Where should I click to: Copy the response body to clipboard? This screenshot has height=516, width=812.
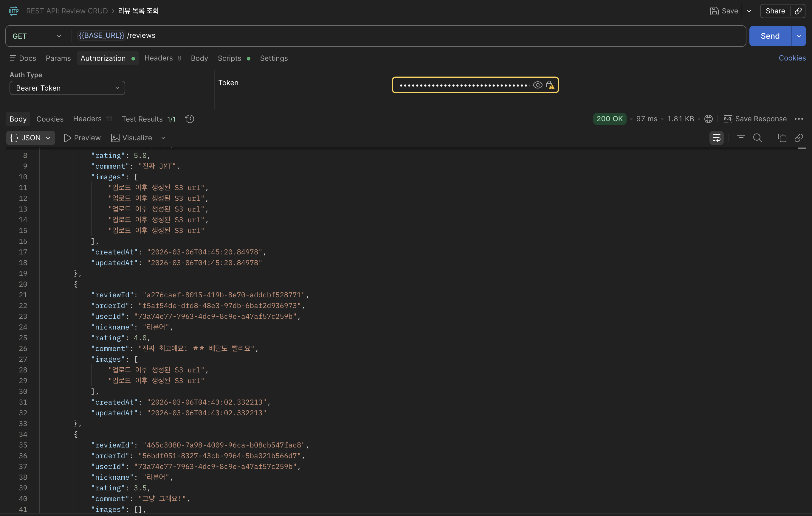coord(782,138)
